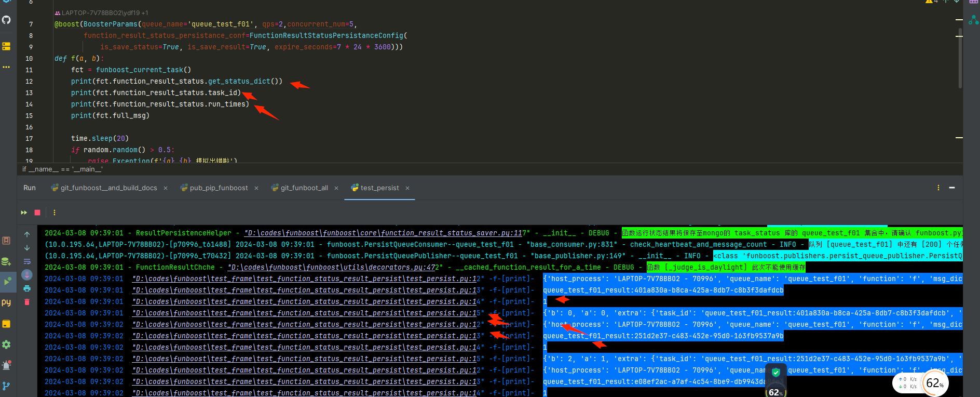Viewport: 980px width, 397px height.
Task: Close the pub_pip_funboost tab
Action: (256, 188)
